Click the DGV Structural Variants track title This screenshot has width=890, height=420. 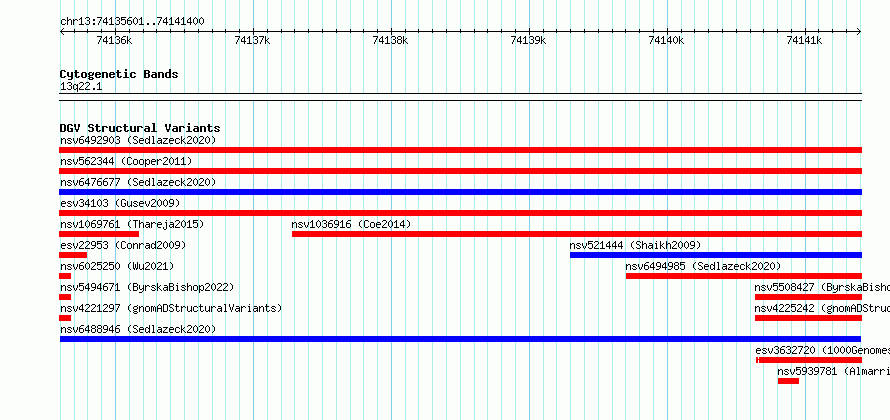pyautogui.click(x=140, y=128)
